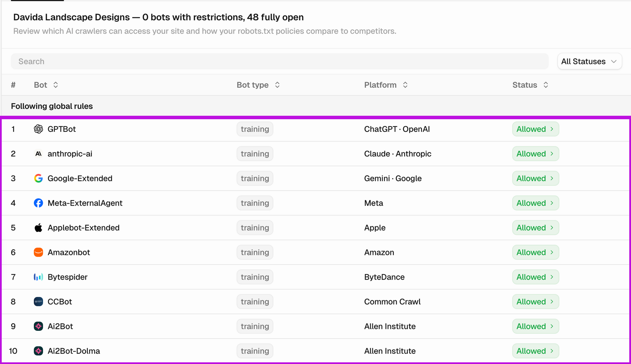This screenshot has width=631, height=364.
Task: Click the training tag in Google-Extended row
Action: 255,178
